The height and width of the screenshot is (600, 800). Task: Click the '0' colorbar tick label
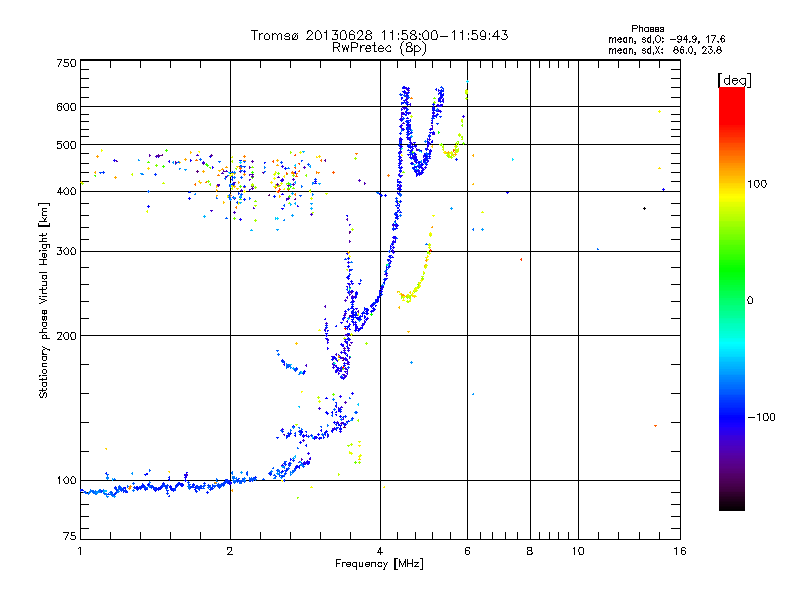(750, 300)
